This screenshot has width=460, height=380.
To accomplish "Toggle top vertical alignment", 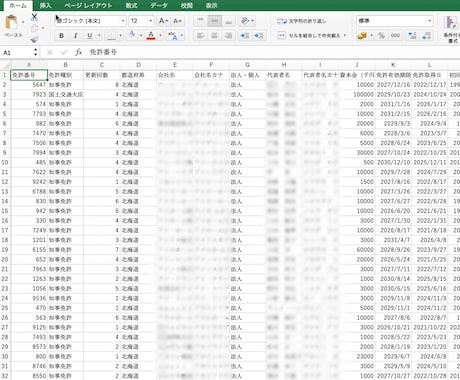I will click(x=200, y=21).
